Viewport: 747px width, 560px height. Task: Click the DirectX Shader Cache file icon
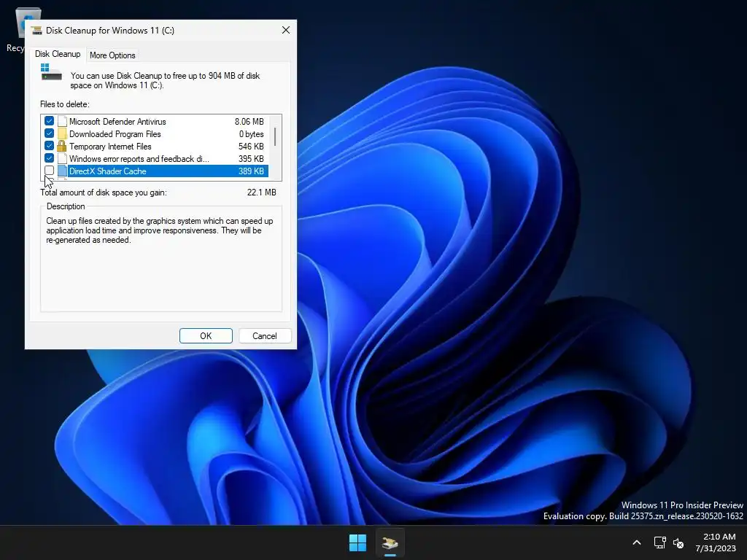[x=62, y=171]
